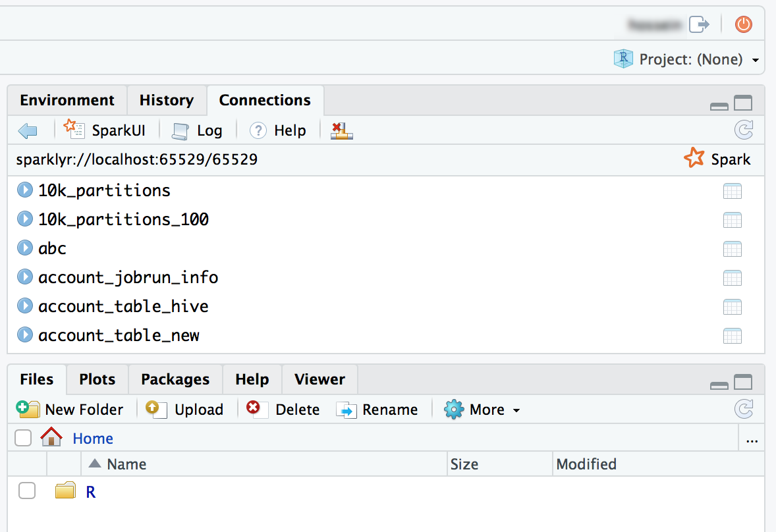Open account_jobrun_info in the table viewer

[733, 277]
